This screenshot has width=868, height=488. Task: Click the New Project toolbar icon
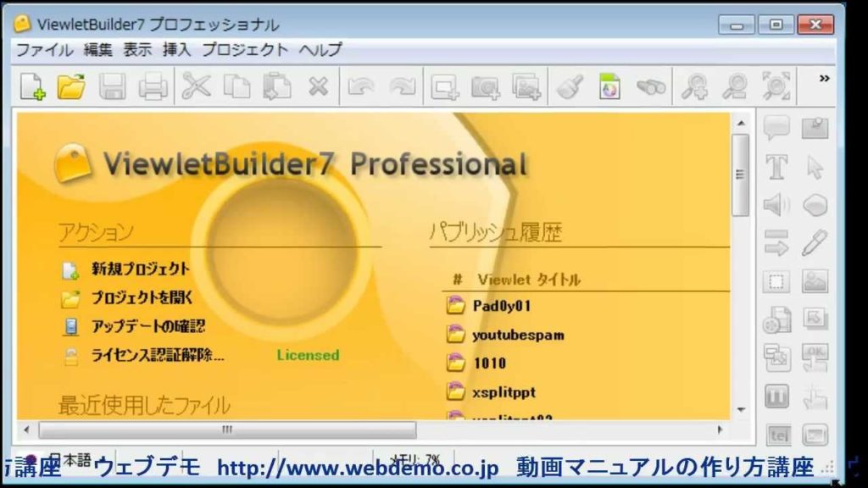[32, 87]
